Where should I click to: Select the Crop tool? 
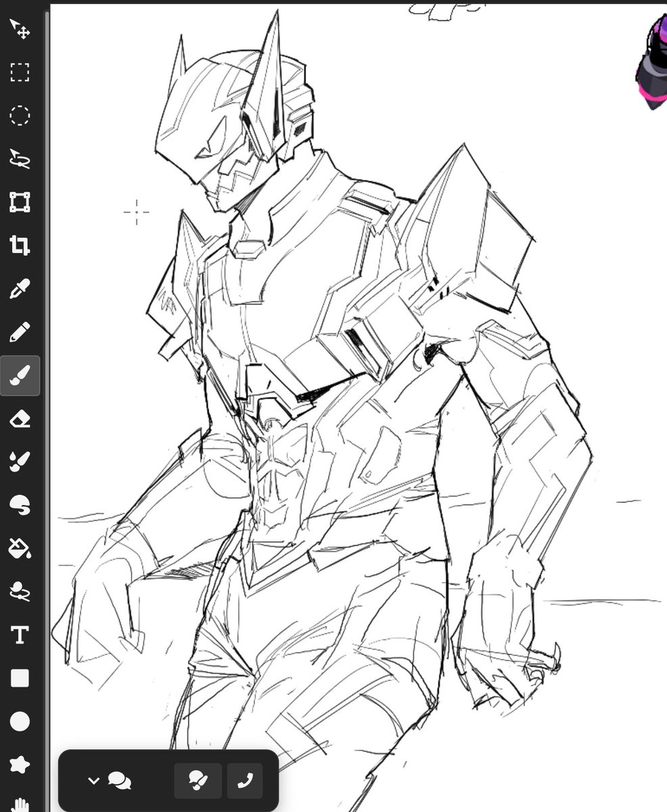coord(20,246)
